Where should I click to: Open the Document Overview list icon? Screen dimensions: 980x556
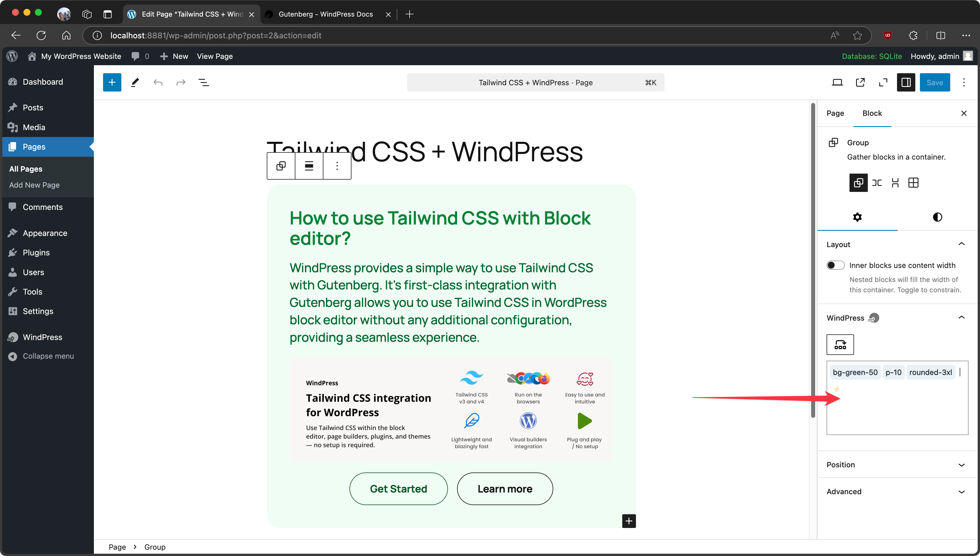coord(203,82)
